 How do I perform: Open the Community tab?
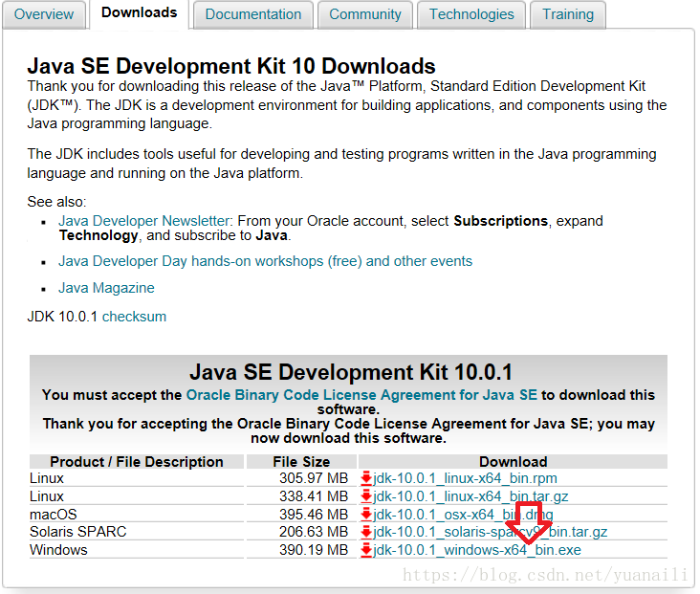365,14
